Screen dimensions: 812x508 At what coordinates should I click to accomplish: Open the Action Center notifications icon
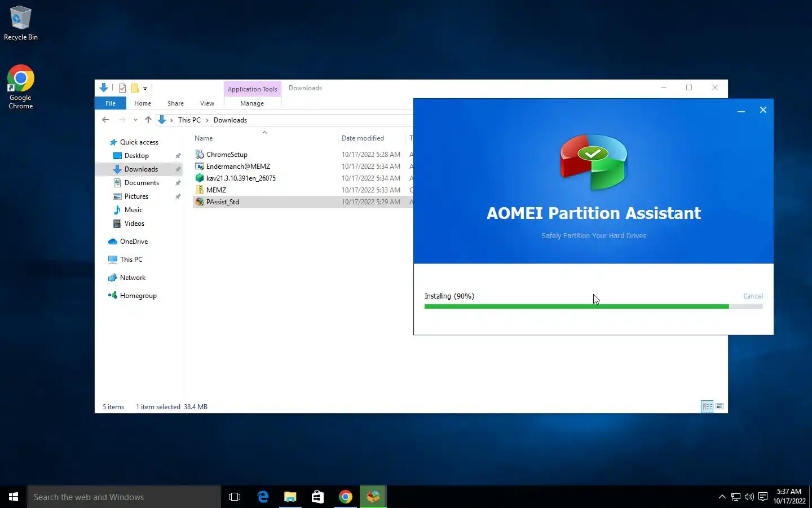(763, 497)
